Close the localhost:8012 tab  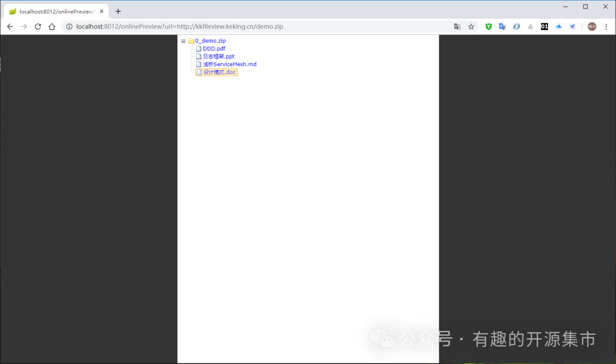point(102,11)
